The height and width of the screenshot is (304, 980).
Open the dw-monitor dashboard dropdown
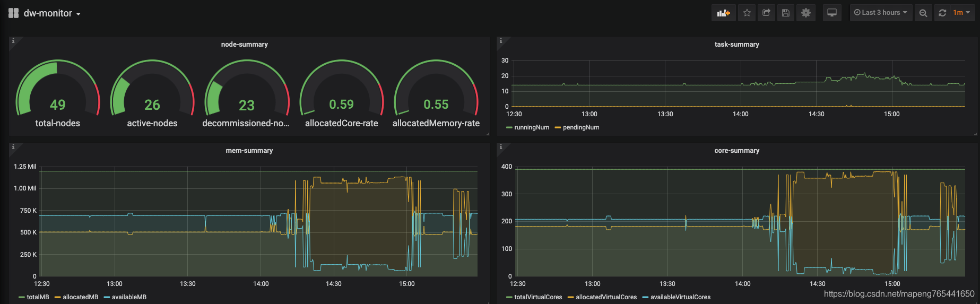click(52, 13)
